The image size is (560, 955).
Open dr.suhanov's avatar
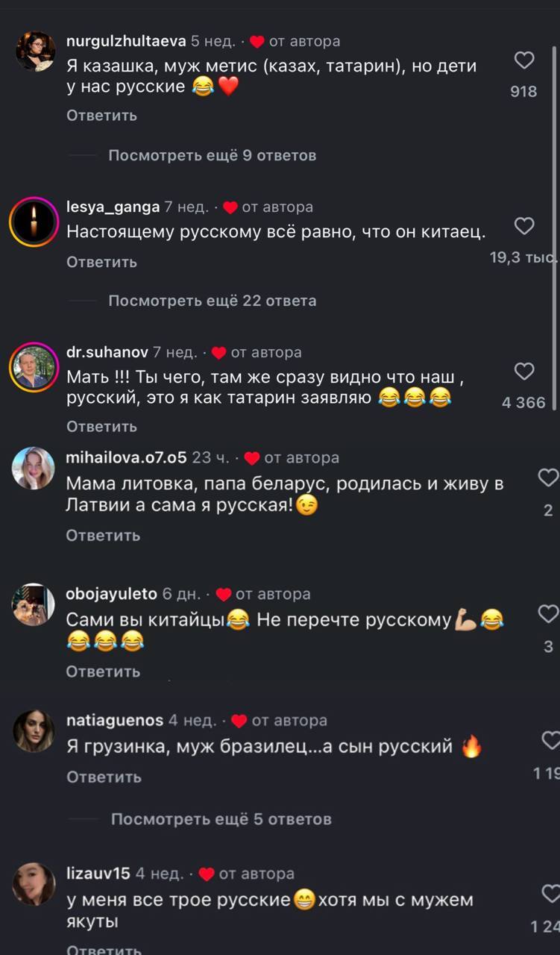click(x=34, y=368)
